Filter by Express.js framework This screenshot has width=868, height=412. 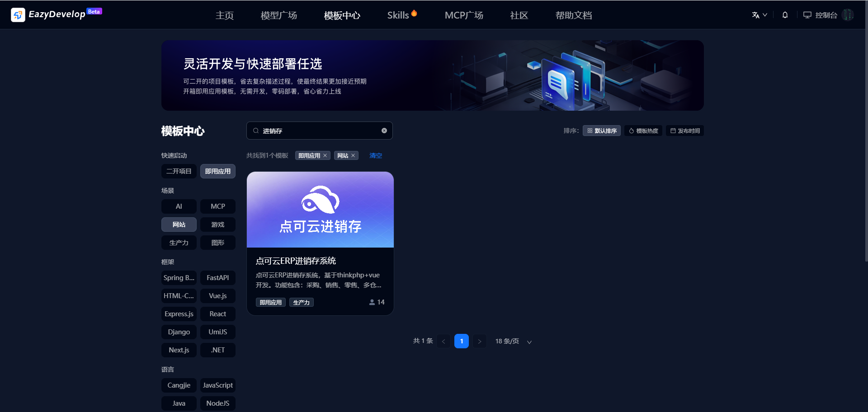click(179, 314)
